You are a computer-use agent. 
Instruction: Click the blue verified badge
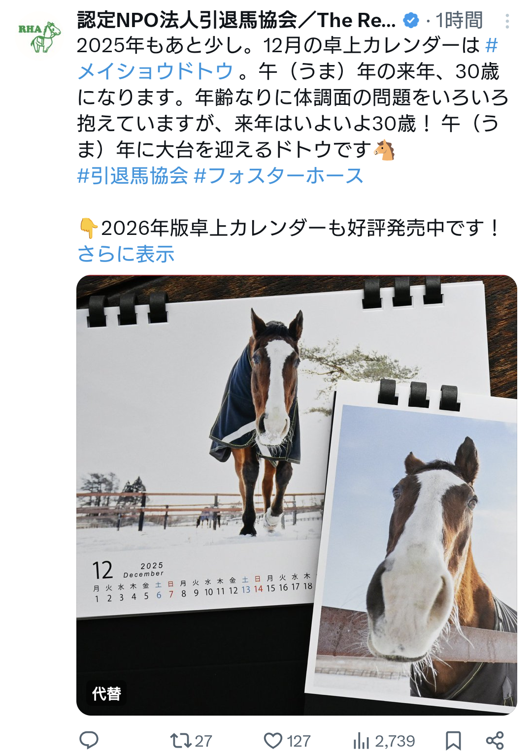tap(411, 21)
